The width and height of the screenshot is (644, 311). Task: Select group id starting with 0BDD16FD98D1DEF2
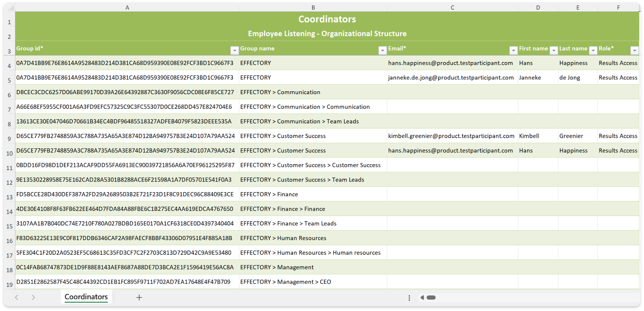(x=127, y=165)
